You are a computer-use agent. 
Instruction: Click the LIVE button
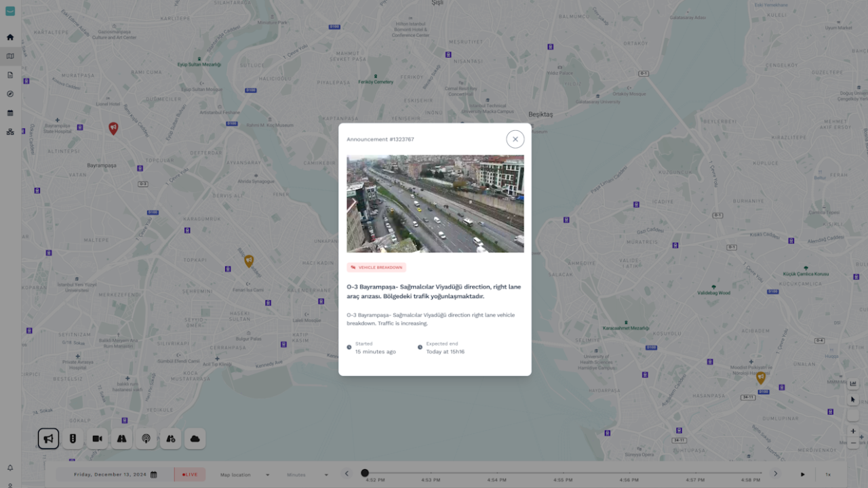click(190, 474)
